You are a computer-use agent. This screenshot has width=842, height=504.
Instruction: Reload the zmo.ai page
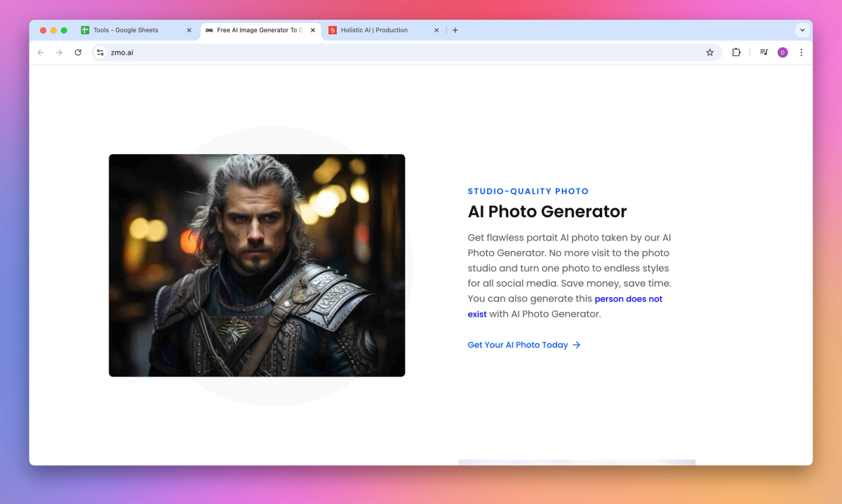[x=78, y=53]
